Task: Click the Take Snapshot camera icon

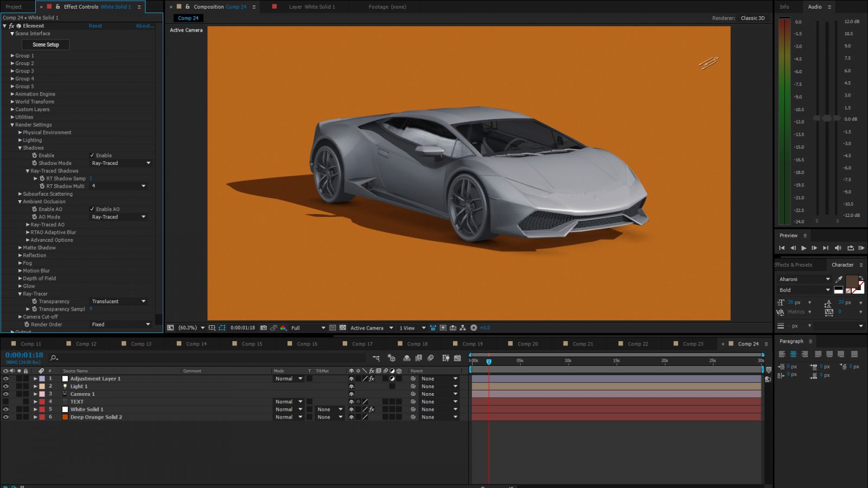Action: click(x=264, y=328)
